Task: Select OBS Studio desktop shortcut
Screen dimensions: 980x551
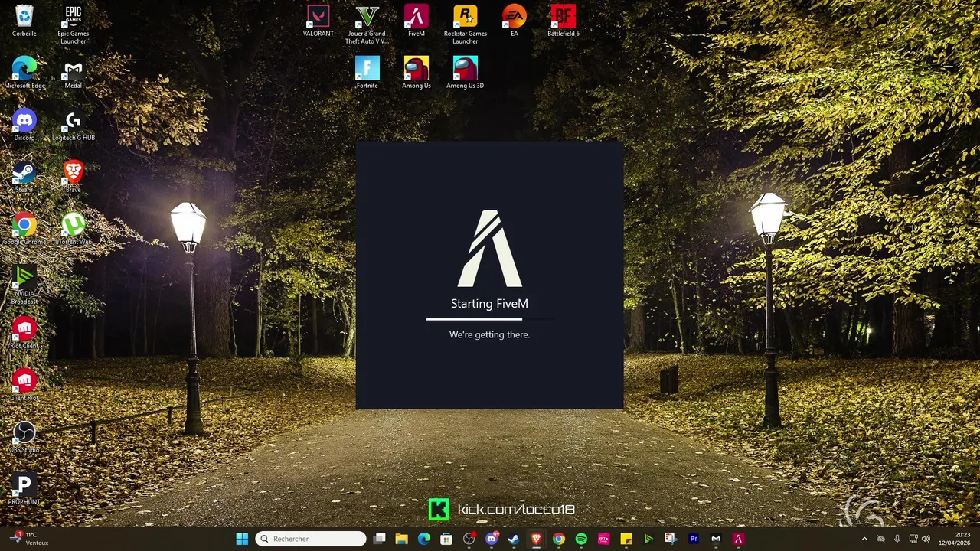Action: 24,437
